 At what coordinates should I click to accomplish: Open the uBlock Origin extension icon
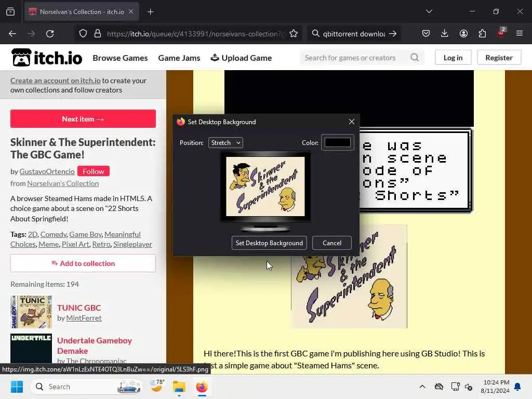coord(501,33)
